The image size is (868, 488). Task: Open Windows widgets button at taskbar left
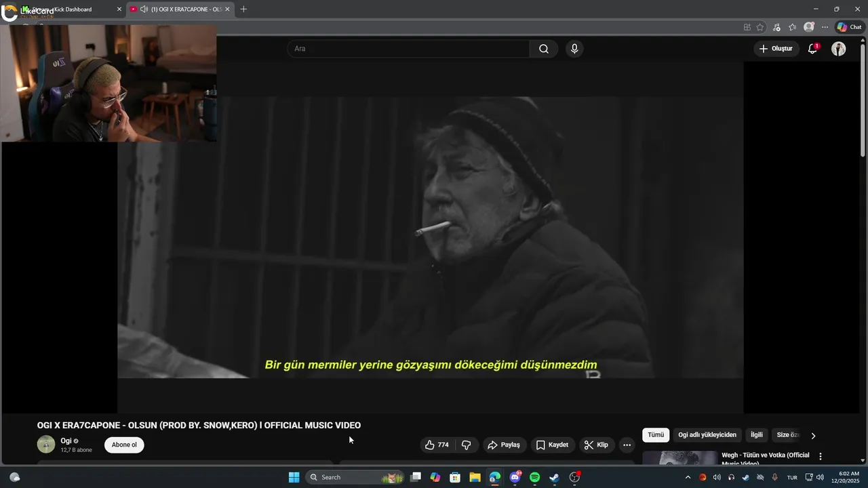point(15,477)
